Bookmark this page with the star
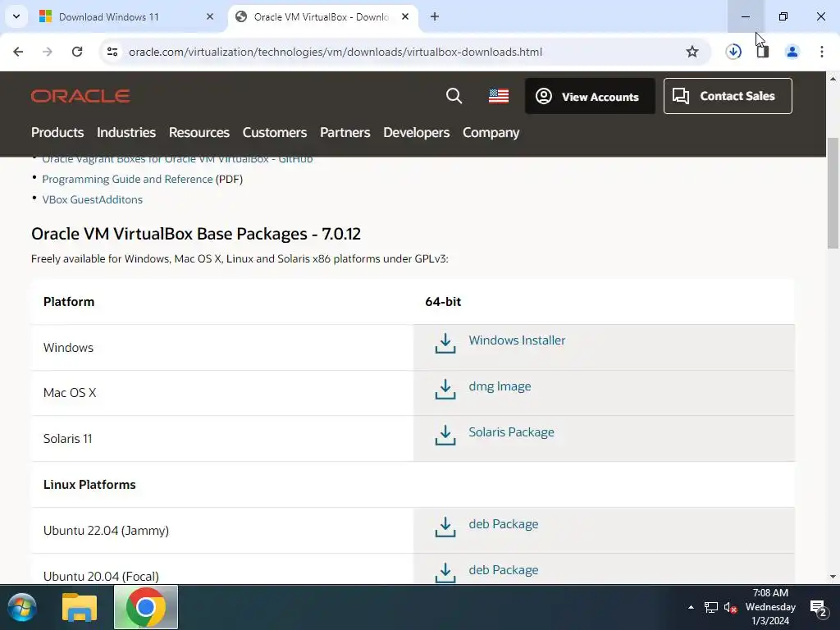The width and height of the screenshot is (840, 630). point(692,52)
